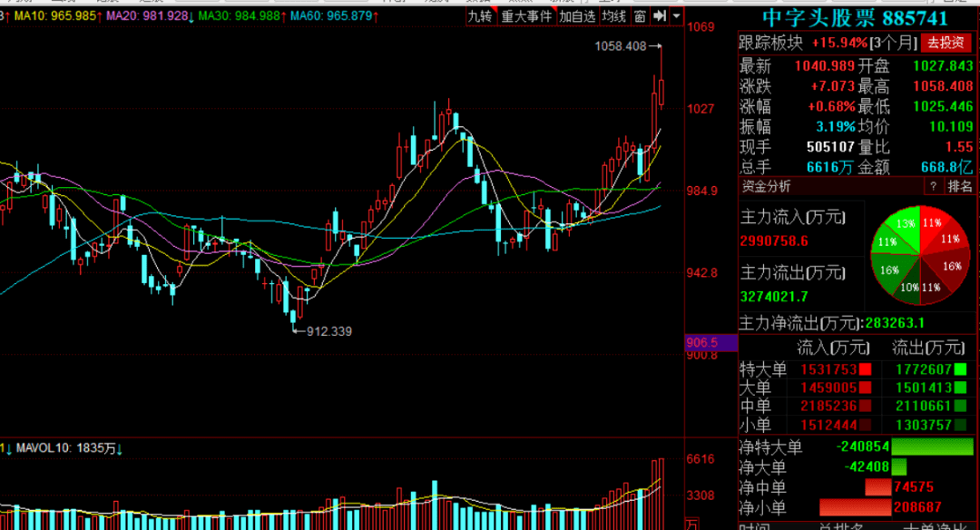Image resolution: width=980 pixels, height=530 pixels.
Task: Click the 1058.408 high price marker
Action: click(620, 45)
